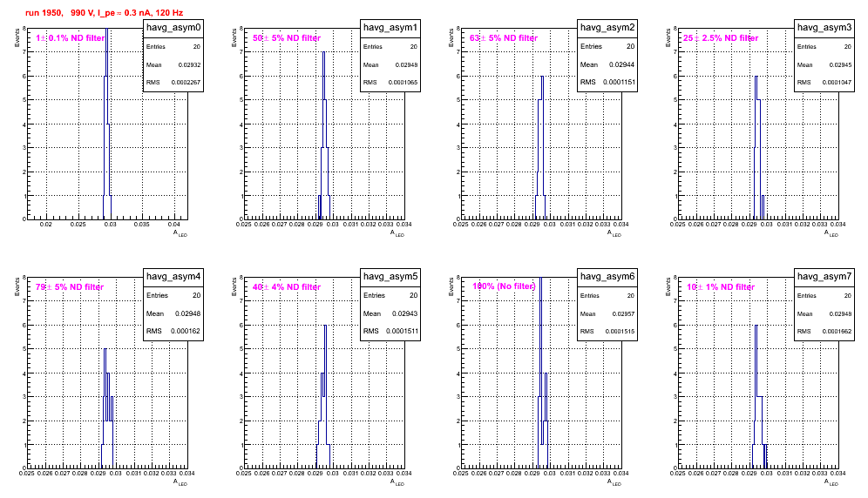Screen dimensions: 868x498
Task: Select the havg_asym2 stats box title
Action: (607, 28)
